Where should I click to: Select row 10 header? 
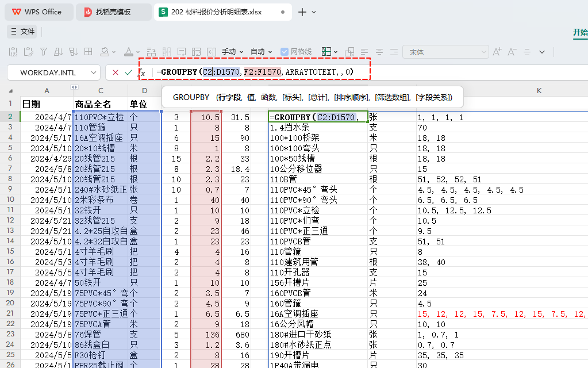click(x=10, y=200)
